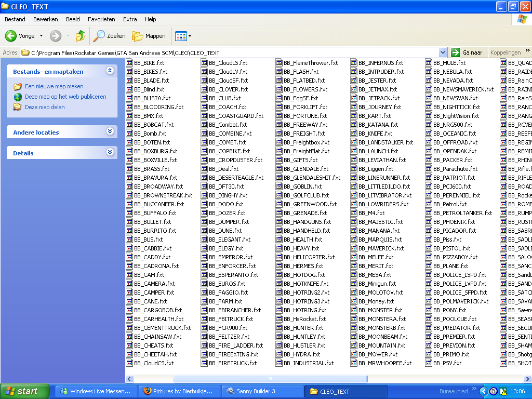Screen dimensions: 532x399
Task: Click Een nieuwe map maken link
Action: point(54,87)
